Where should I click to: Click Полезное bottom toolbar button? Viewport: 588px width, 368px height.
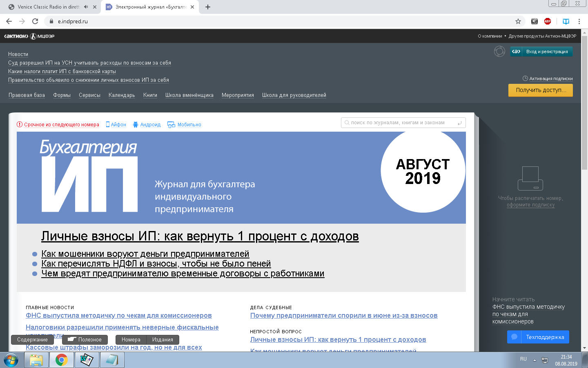[x=85, y=340]
